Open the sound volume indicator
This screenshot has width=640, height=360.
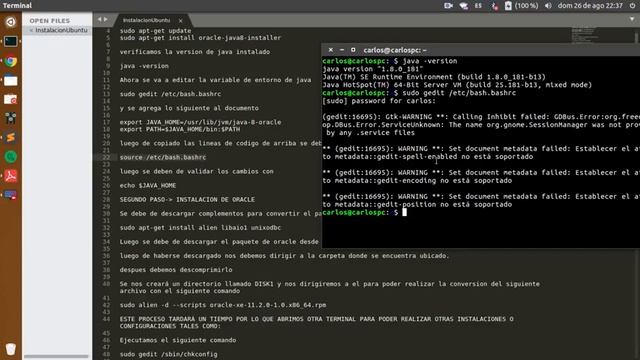[x=548, y=6]
